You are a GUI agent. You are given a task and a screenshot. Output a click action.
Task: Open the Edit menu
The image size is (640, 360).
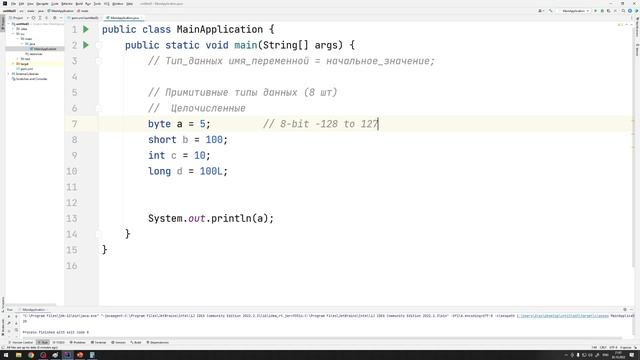click(x=21, y=4)
